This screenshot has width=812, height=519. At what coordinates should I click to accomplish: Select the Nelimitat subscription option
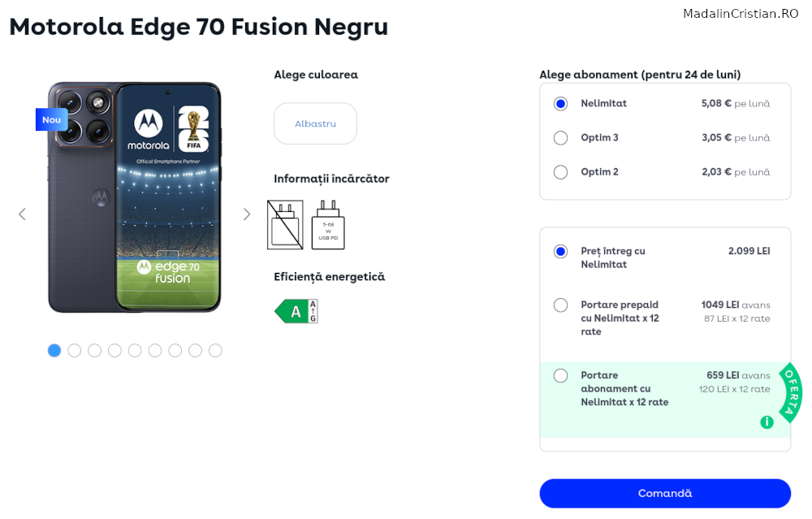(x=560, y=103)
